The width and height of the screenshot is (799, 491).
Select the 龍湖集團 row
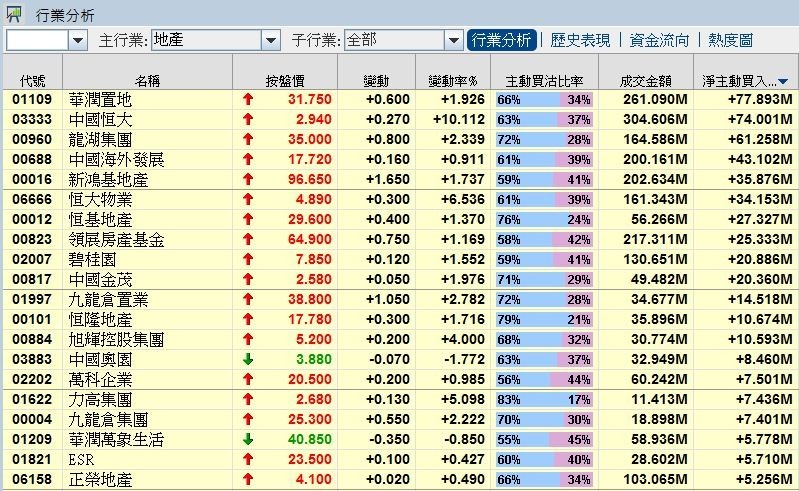pyautogui.click(x=100, y=140)
